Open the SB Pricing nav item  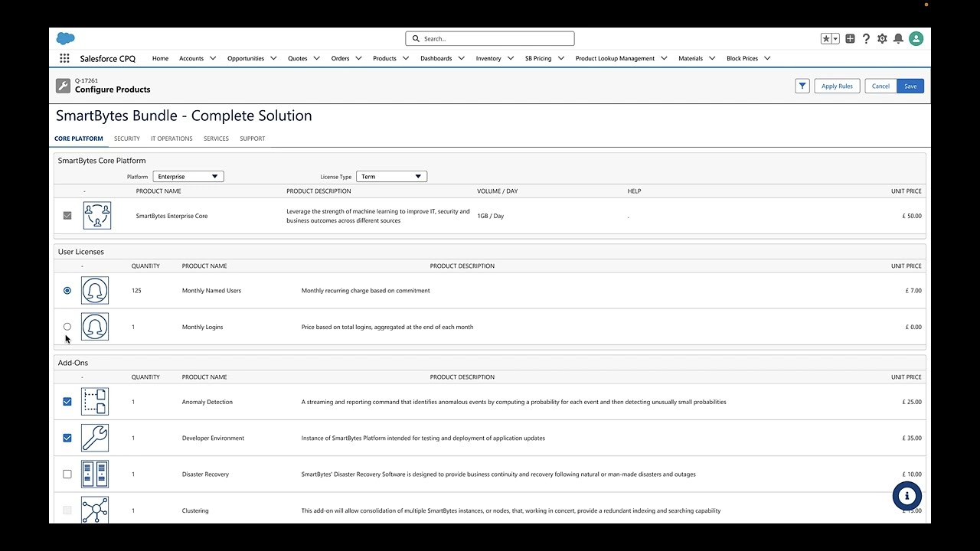point(538,58)
